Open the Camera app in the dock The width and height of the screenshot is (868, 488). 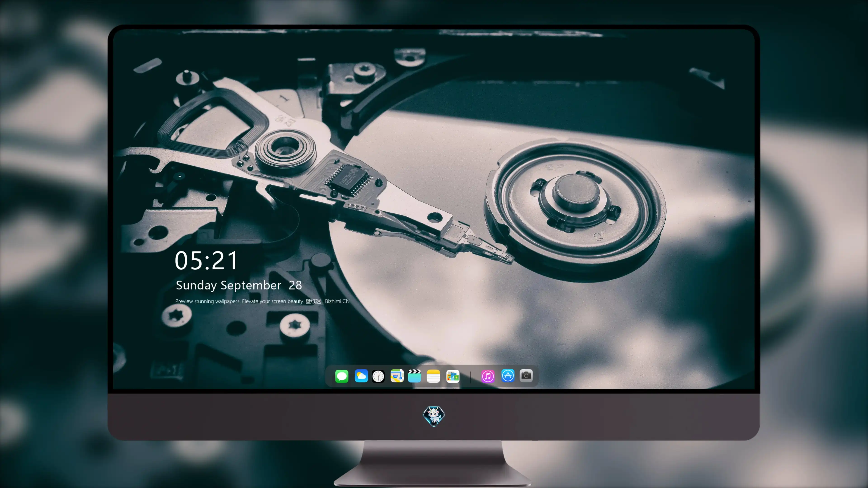tap(526, 376)
